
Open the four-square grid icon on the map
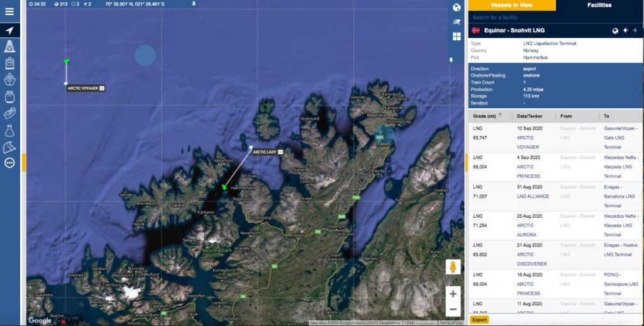click(457, 36)
